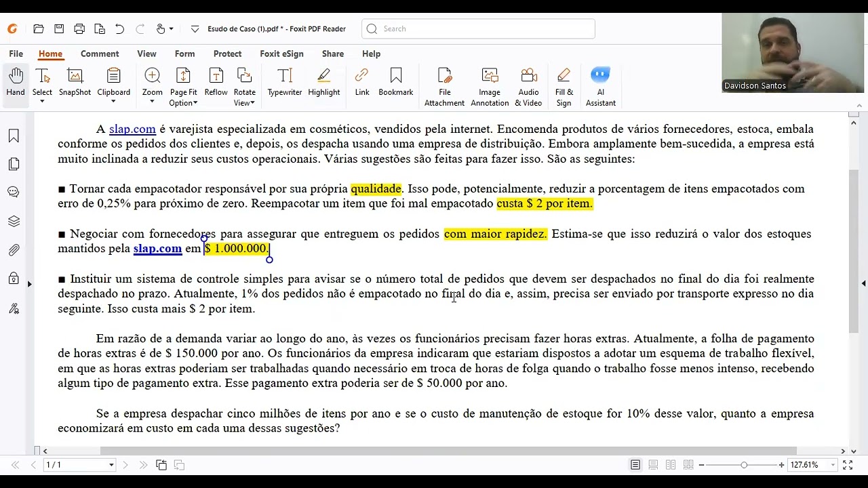This screenshot has height=488, width=868.
Task: Click the Zoom magnifier tool
Action: pos(152,81)
